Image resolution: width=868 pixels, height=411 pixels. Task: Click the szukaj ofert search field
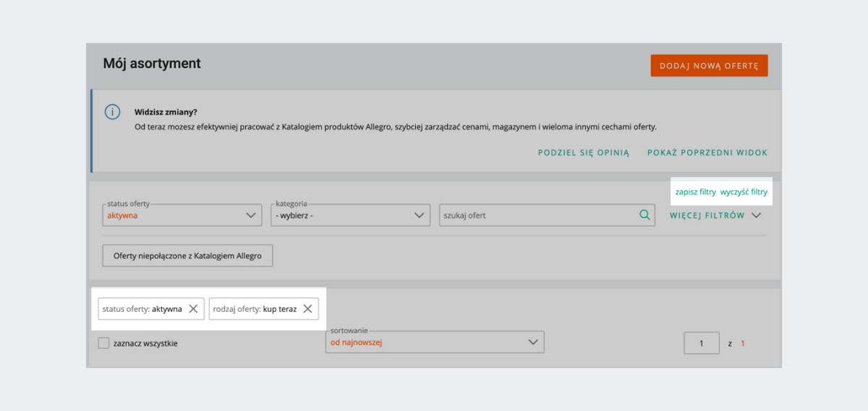[x=546, y=215]
